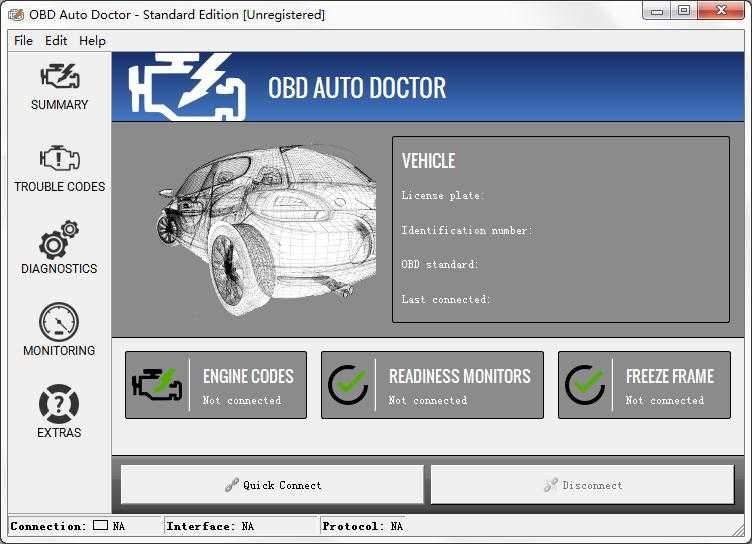This screenshot has height=544, width=752.
Task: Click the connection status indicator box
Action: pos(100,525)
